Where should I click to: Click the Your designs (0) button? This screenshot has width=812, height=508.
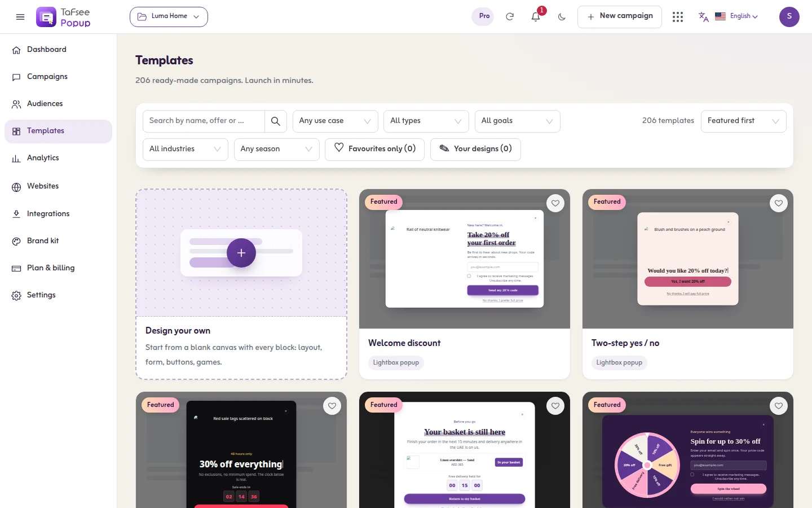tap(475, 150)
